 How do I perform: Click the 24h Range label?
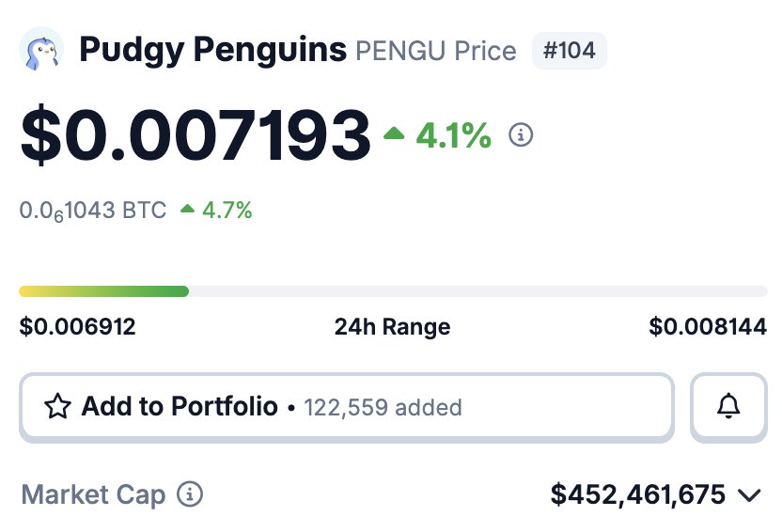tap(392, 327)
